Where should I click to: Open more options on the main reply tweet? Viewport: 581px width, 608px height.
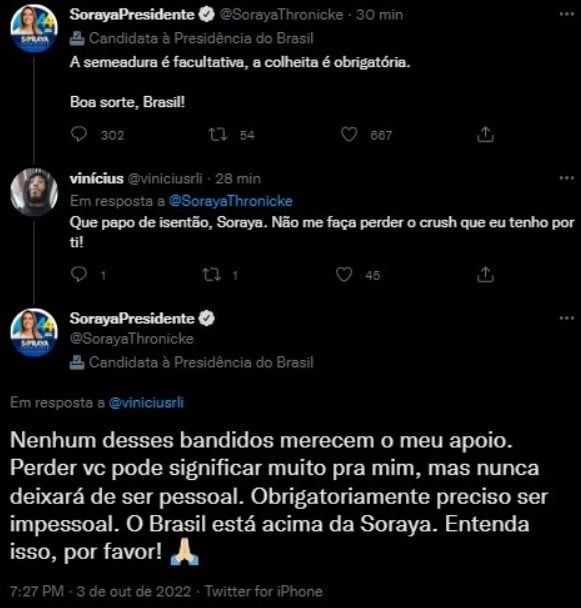tap(567, 318)
